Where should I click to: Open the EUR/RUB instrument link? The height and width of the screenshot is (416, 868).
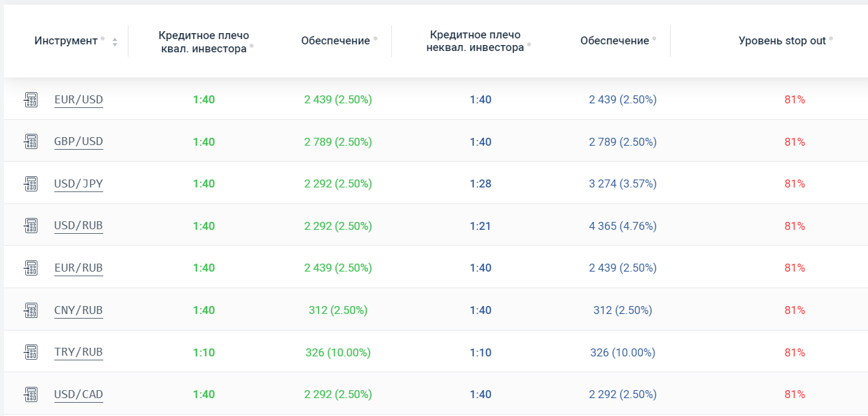click(79, 268)
